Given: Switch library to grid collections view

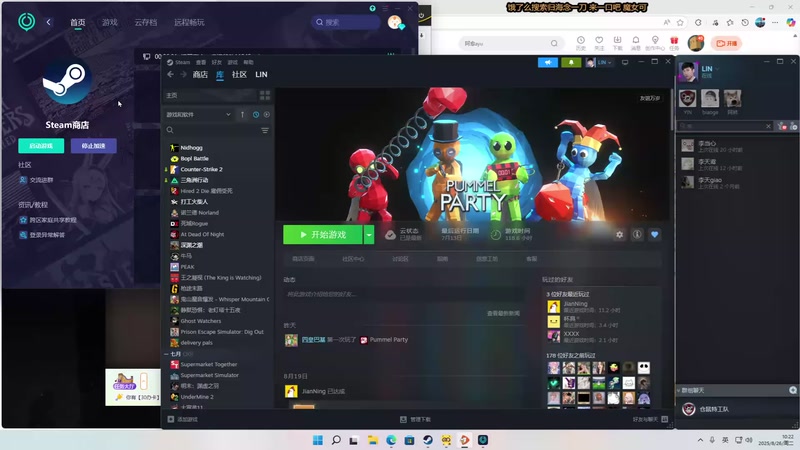Looking at the screenshot, I should click(x=265, y=95).
